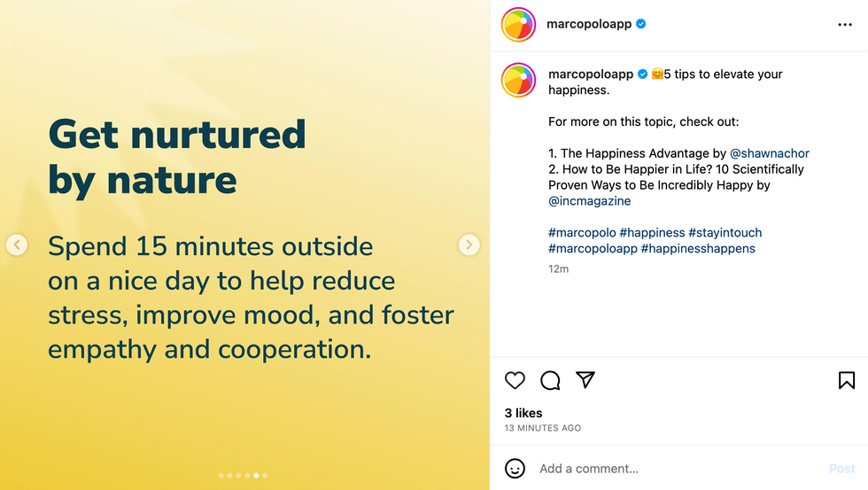View the 3 likes list
The height and width of the screenshot is (490, 868).
523,413
